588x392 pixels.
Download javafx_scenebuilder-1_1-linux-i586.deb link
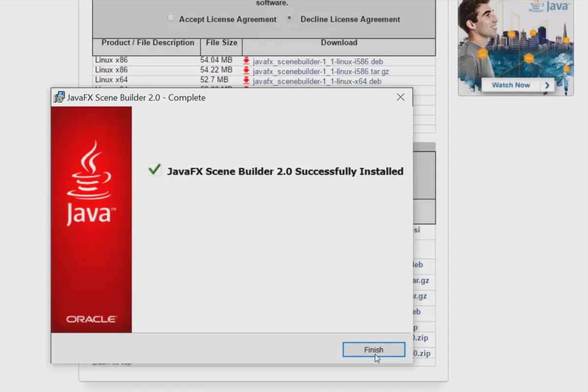coord(318,62)
